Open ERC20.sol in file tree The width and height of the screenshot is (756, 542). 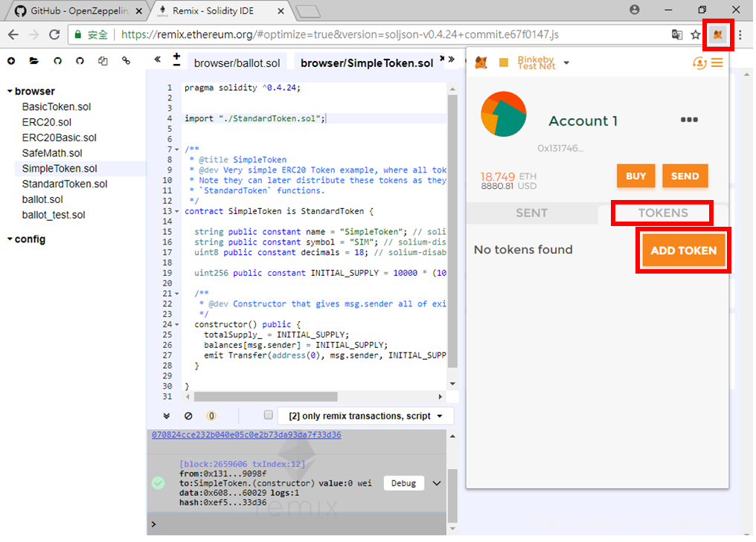point(47,122)
